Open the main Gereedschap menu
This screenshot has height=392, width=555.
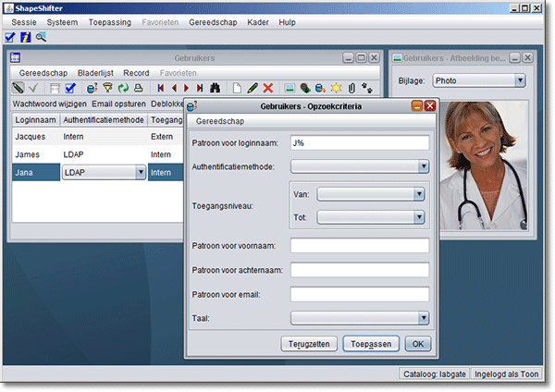tap(213, 22)
